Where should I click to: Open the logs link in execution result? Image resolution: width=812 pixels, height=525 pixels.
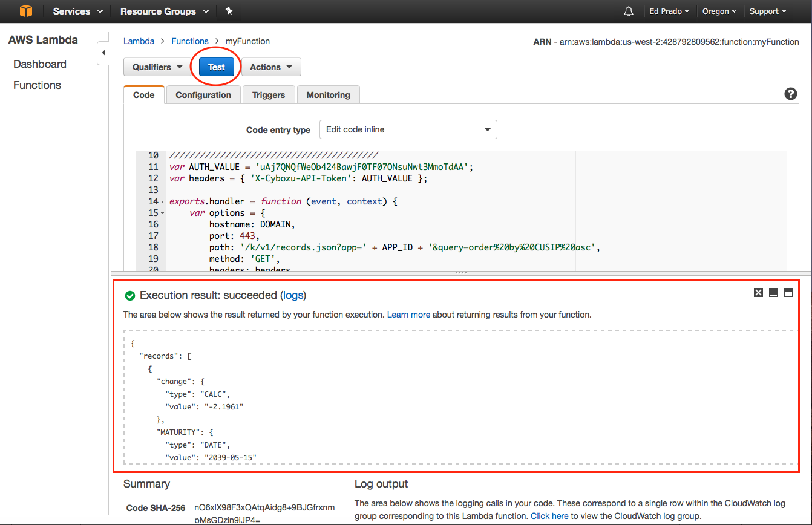pyautogui.click(x=293, y=295)
